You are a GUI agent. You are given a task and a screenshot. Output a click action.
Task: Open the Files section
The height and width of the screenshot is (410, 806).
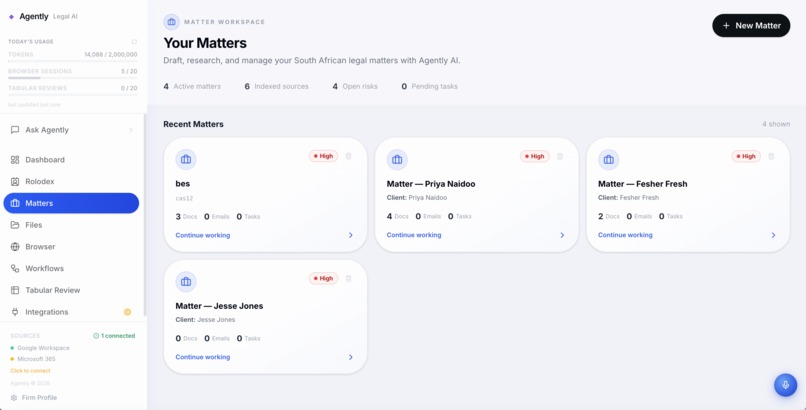click(71, 225)
